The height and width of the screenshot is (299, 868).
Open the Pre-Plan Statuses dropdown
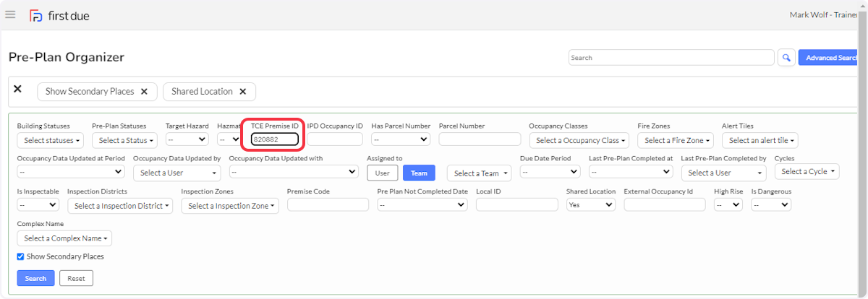click(124, 140)
